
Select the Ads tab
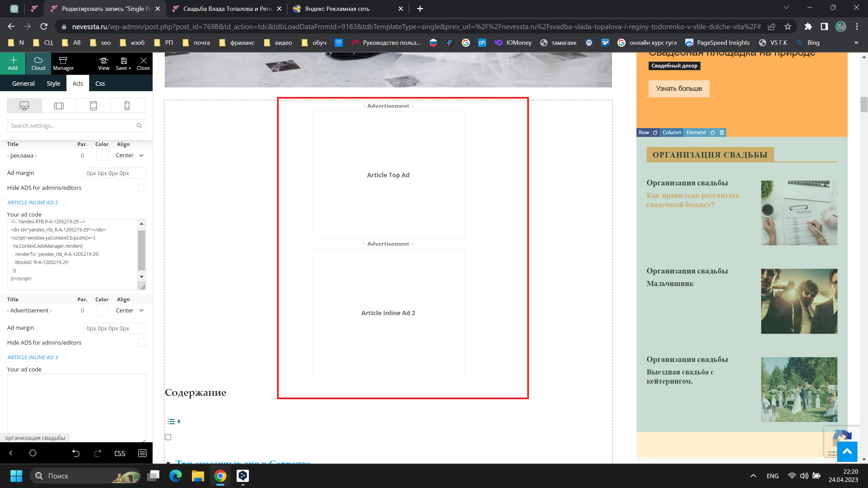78,83
